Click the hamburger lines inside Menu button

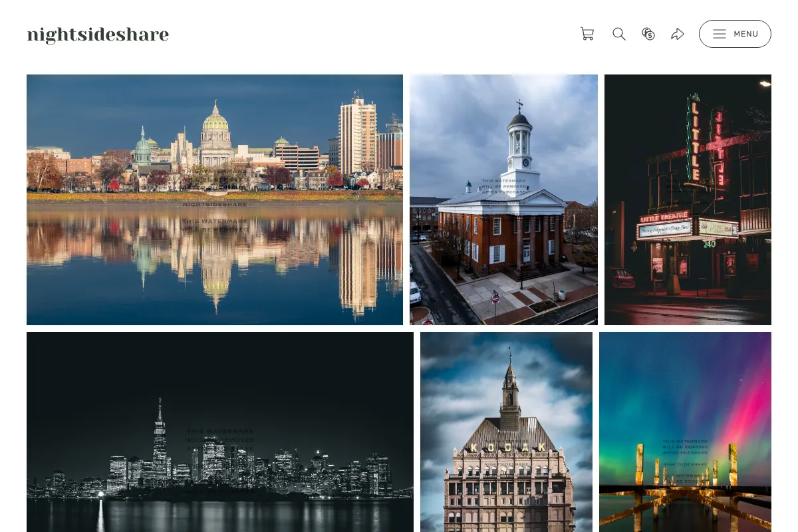coord(720,34)
